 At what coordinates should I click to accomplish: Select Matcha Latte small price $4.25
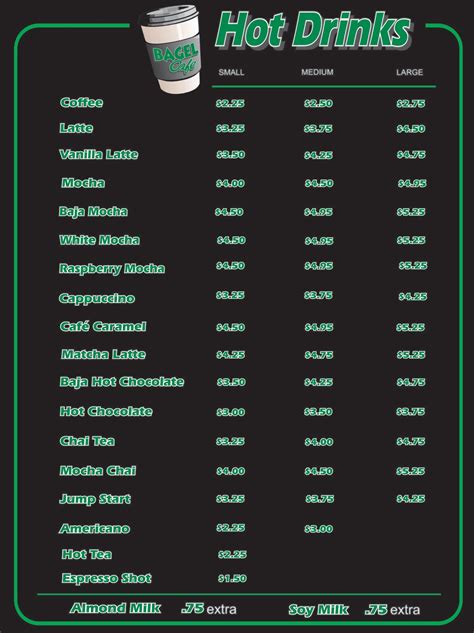tap(231, 355)
